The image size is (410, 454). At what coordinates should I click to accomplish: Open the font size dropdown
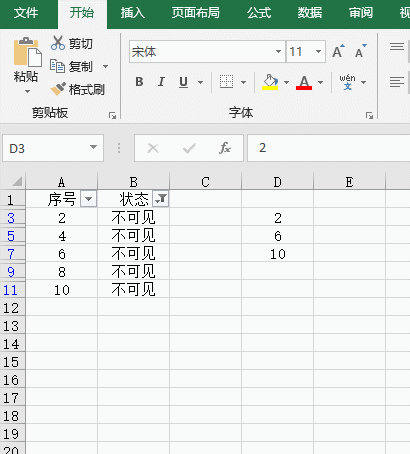(318, 52)
